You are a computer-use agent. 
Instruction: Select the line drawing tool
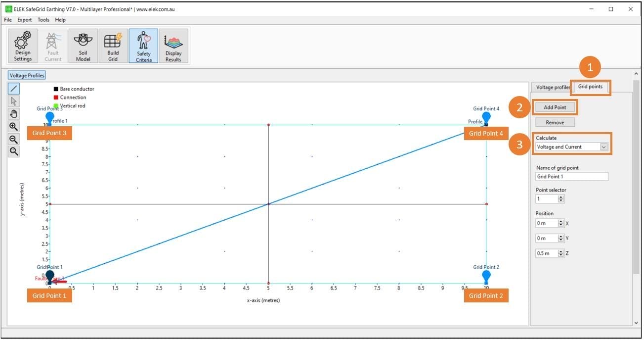[x=14, y=89]
